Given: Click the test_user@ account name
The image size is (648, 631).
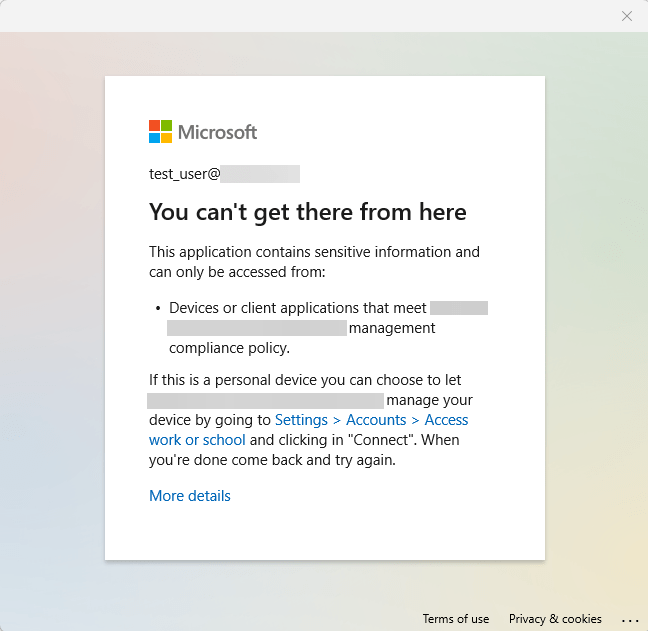Looking at the screenshot, I should 184,174.
